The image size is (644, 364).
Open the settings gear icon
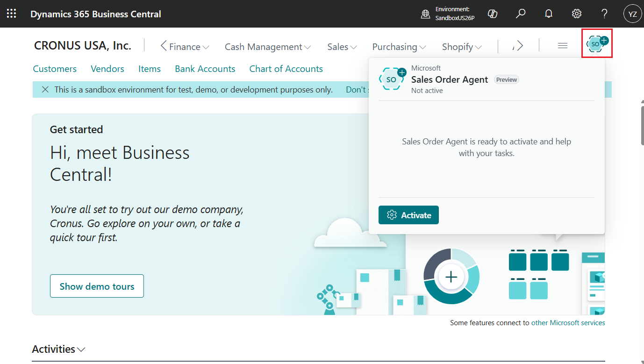(577, 14)
